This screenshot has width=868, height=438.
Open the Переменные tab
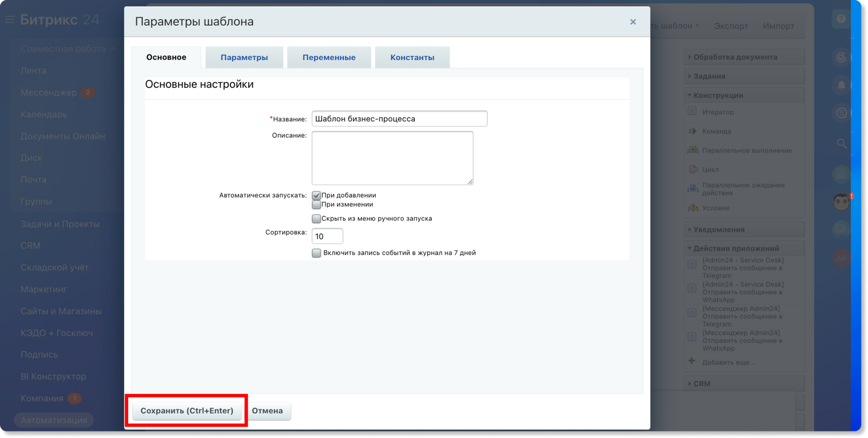[329, 57]
